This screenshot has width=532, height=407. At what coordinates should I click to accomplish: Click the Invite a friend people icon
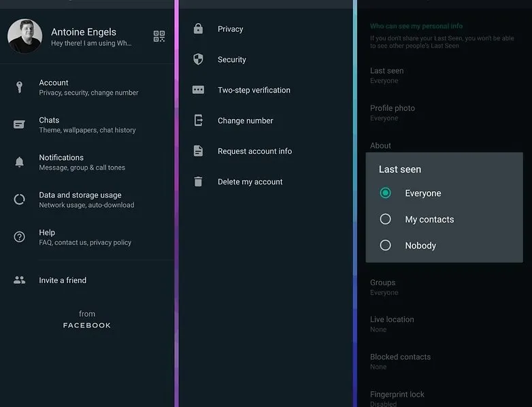click(20, 280)
